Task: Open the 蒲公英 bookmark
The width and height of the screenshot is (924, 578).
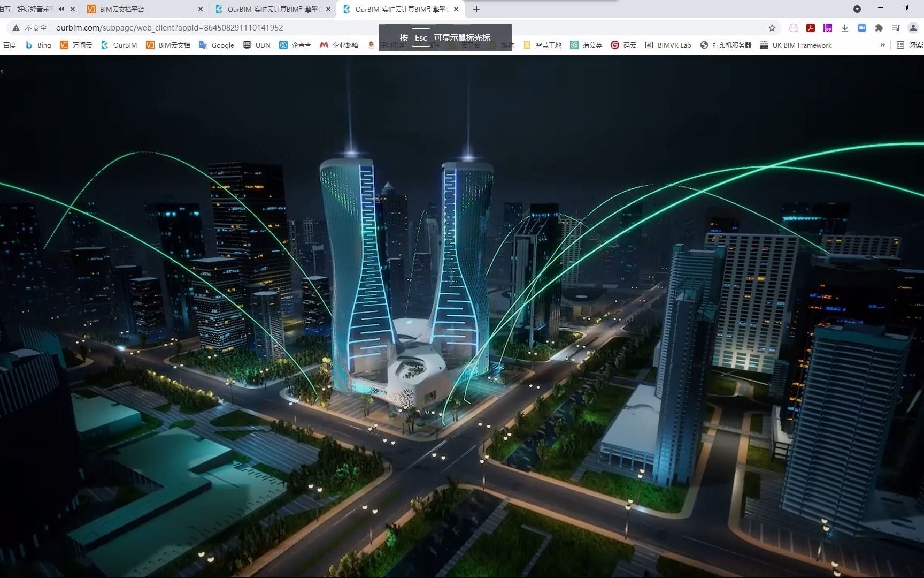Action: (586, 45)
